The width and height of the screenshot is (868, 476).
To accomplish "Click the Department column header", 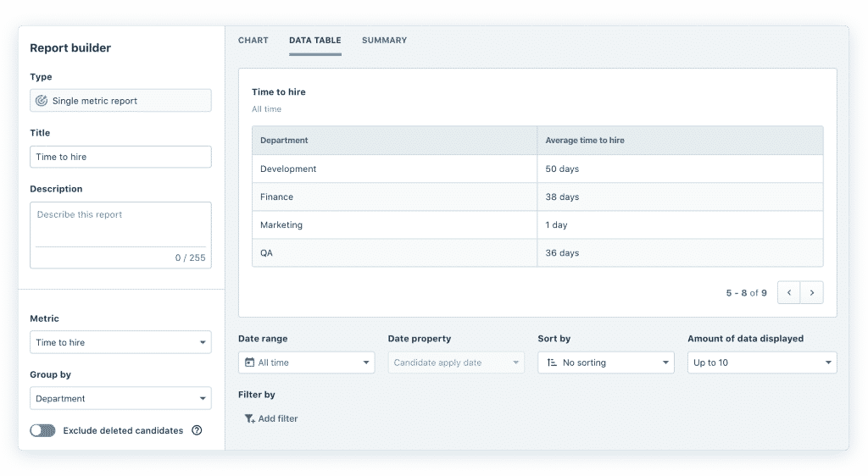I will click(284, 141).
